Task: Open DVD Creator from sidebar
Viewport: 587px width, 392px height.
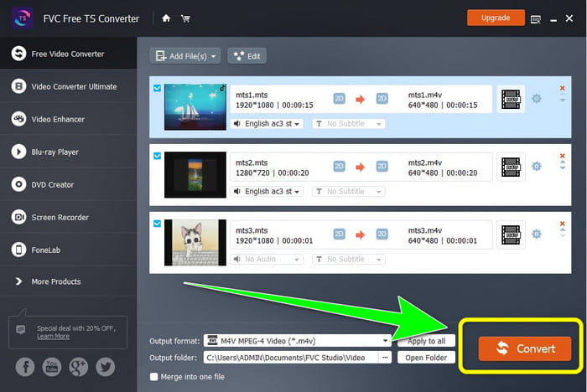Action: tap(68, 184)
